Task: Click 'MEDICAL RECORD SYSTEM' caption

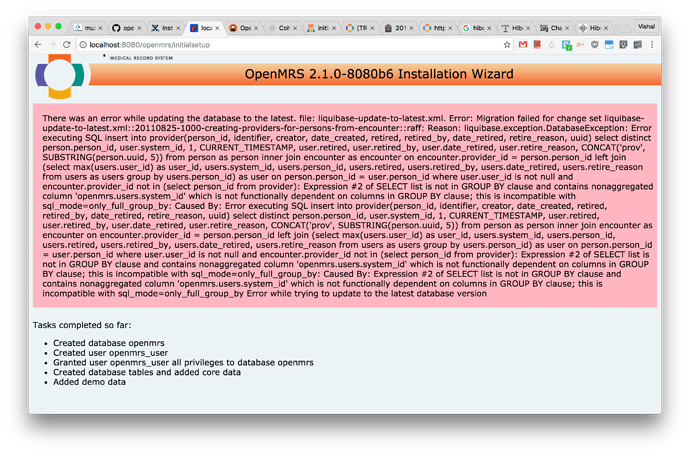Action: [141, 58]
